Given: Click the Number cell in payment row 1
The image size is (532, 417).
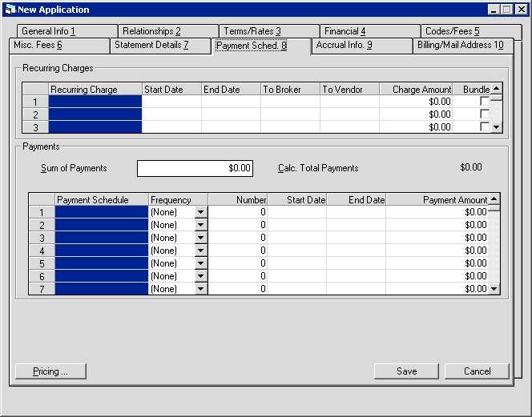Looking at the screenshot, I should [237, 212].
